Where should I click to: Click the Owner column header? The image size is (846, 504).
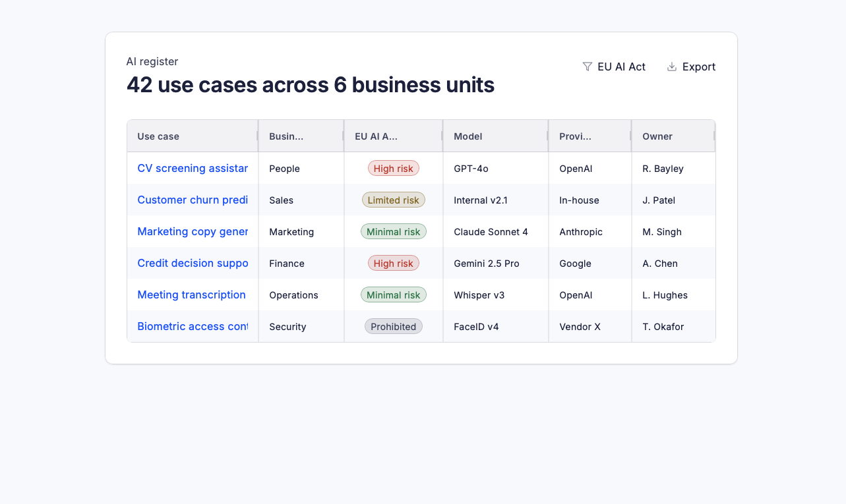pos(673,136)
